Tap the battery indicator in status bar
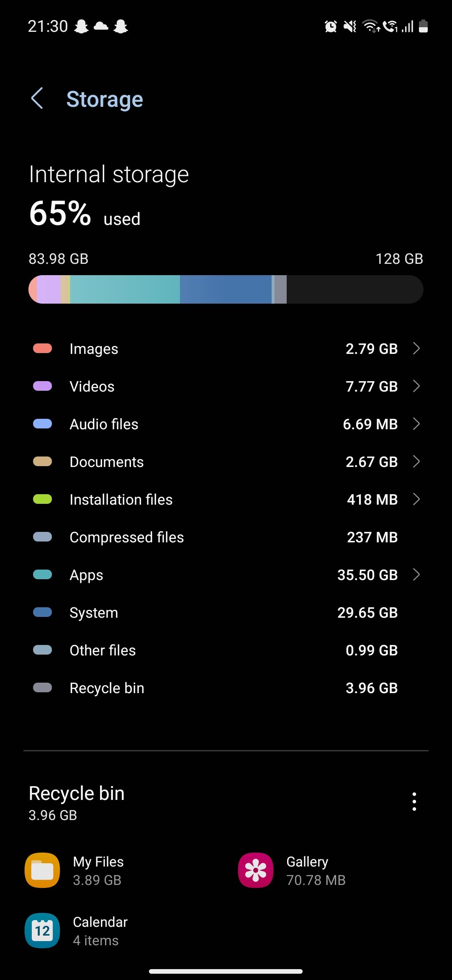Image resolution: width=452 pixels, height=980 pixels. click(x=423, y=26)
